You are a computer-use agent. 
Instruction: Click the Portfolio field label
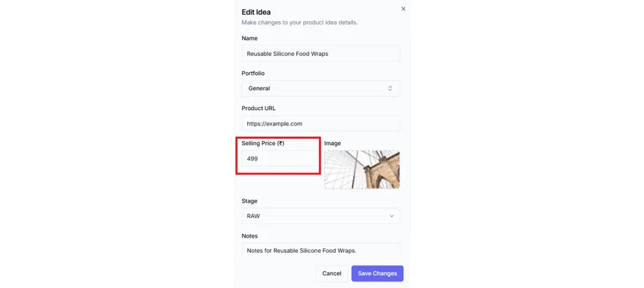(x=253, y=73)
